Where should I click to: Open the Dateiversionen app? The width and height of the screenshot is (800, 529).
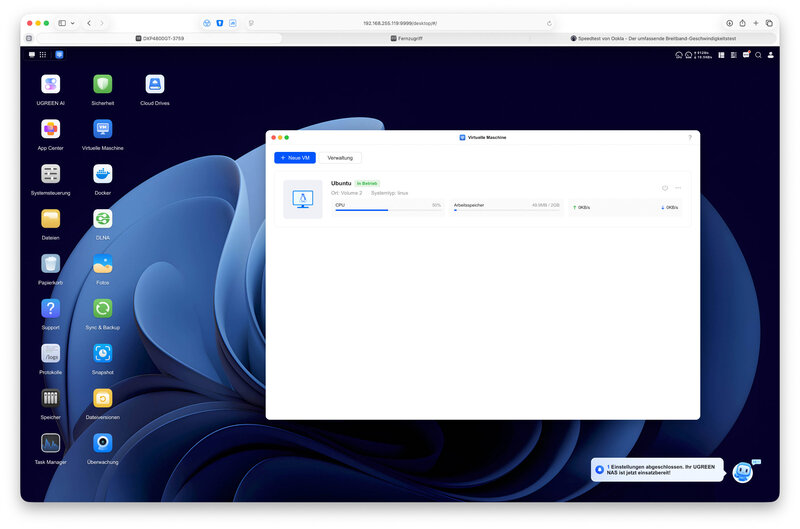103,398
